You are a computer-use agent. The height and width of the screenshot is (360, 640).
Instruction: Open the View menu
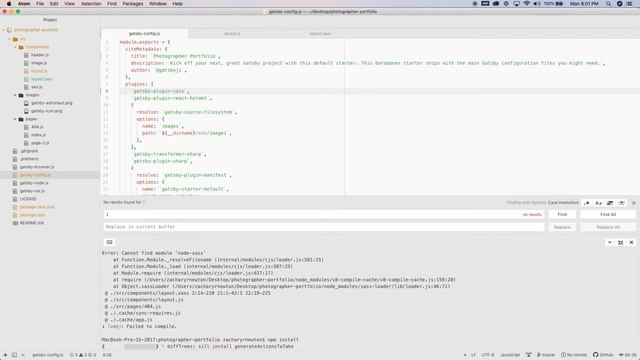click(x=69, y=4)
